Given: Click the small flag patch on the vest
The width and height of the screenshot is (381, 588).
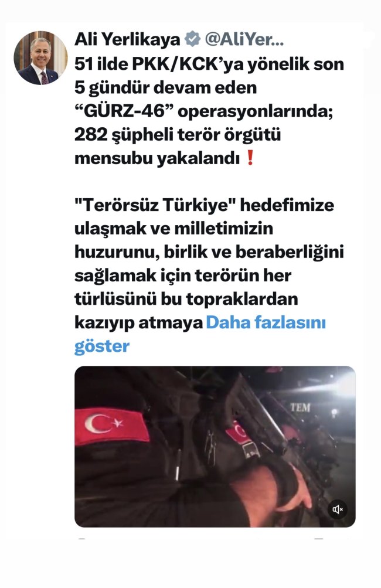Looking at the screenshot, I should tap(238, 432).
